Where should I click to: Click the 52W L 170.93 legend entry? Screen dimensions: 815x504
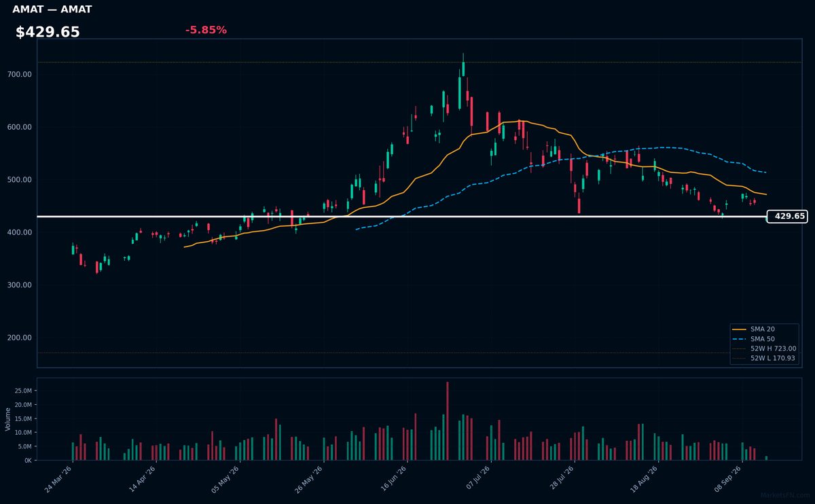(x=764, y=358)
